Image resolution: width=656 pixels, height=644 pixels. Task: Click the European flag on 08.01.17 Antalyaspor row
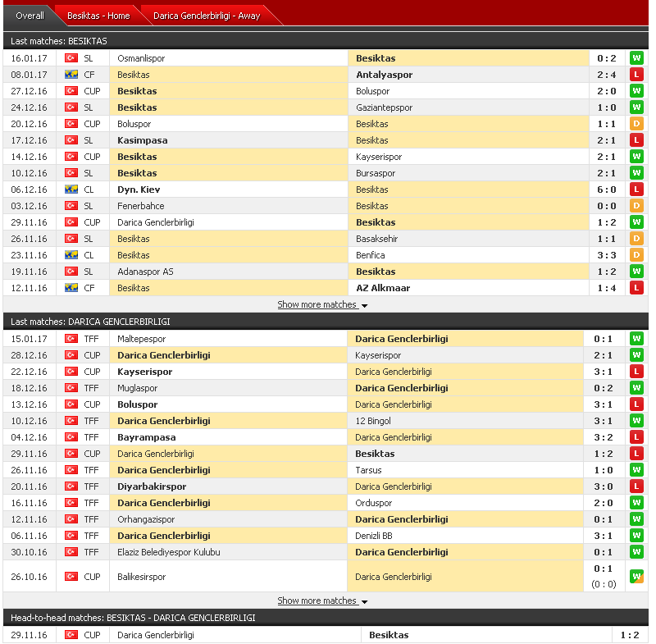coord(71,75)
